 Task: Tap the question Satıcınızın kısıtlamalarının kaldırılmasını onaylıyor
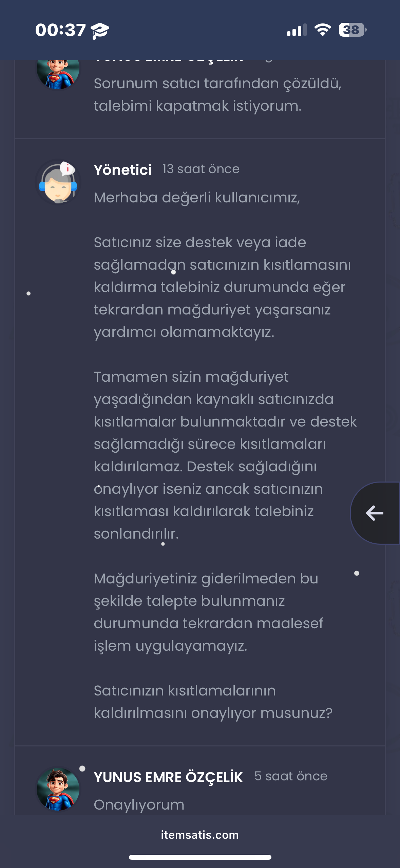point(213,702)
